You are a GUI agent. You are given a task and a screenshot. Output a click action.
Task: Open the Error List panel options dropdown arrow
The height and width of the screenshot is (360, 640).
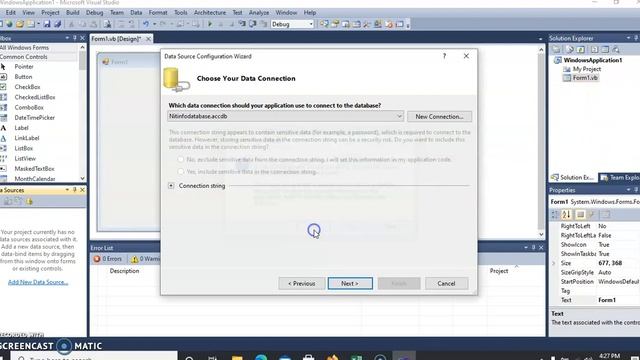tap(526, 247)
